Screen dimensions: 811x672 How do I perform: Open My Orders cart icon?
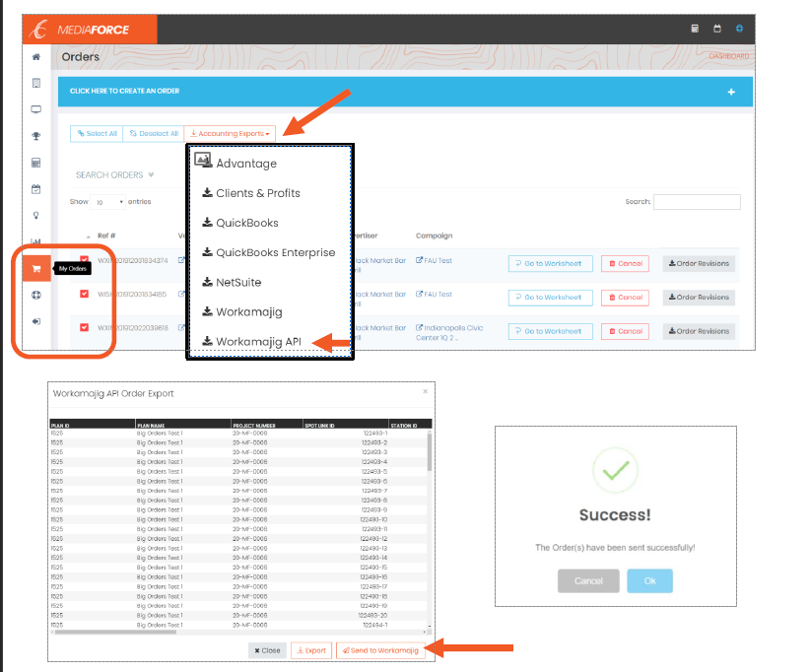(36, 268)
